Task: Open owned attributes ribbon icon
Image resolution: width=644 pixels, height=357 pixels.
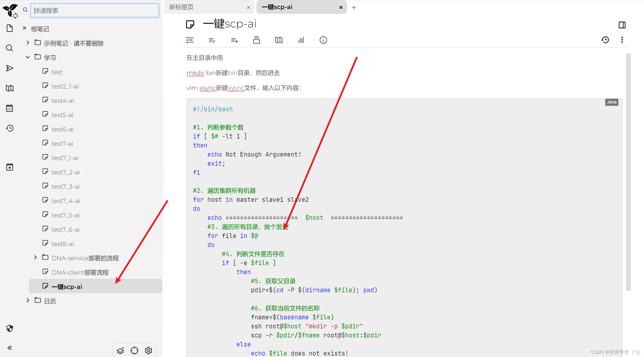Action: pos(212,40)
